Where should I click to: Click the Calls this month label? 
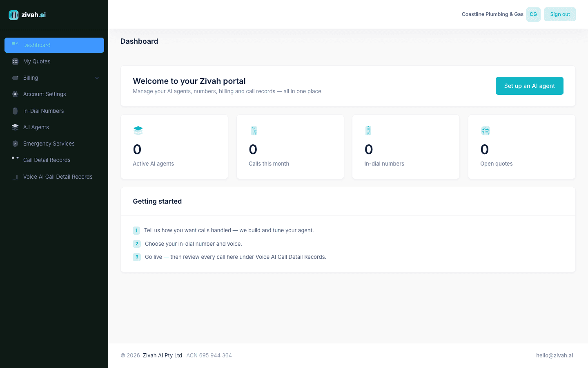pyautogui.click(x=269, y=164)
